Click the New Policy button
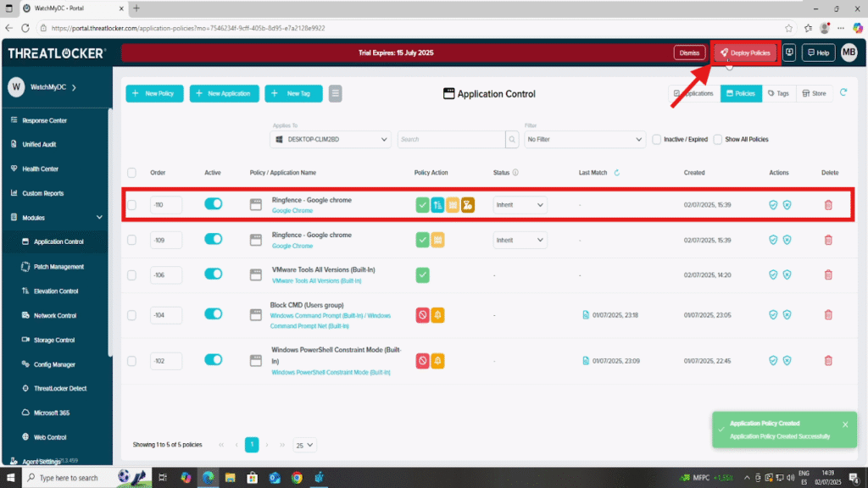This screenshot has width=868, height=488. pos(154,93)
